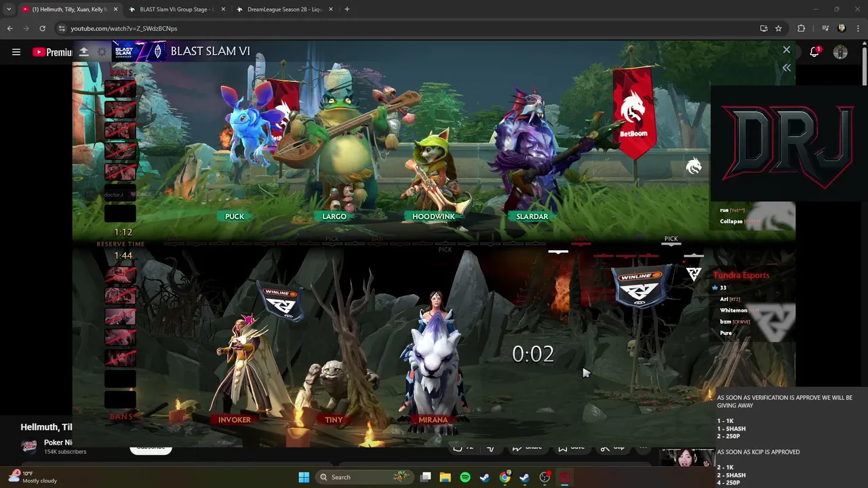Close the DreamLeague Season 28 tab
868x488 pixels.
click(330, 9)
